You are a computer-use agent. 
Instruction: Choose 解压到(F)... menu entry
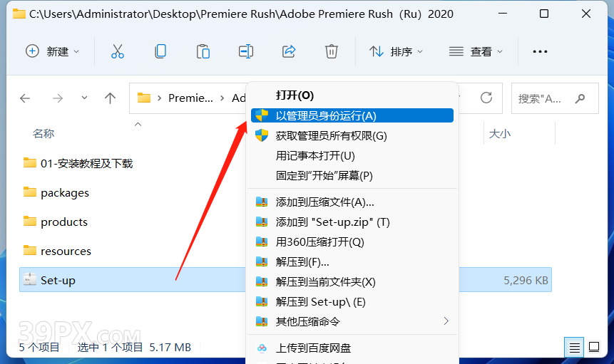click(x=352, y=262)
